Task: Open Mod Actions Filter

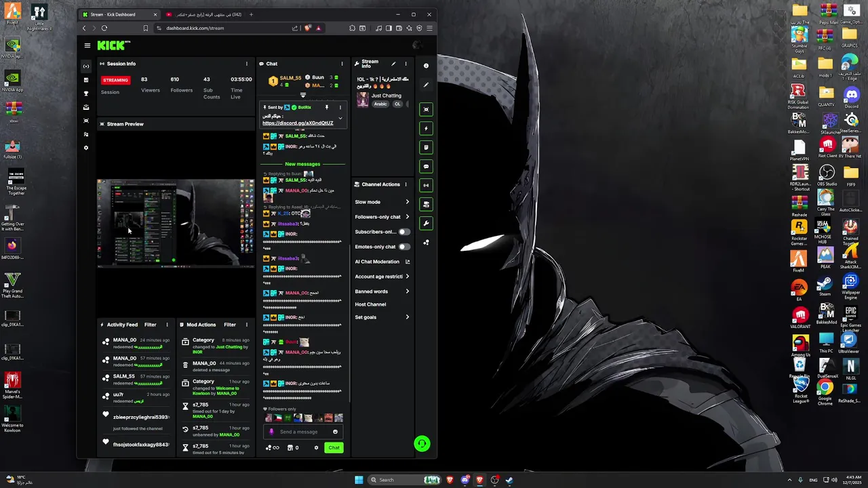Action: pos(230,325)
